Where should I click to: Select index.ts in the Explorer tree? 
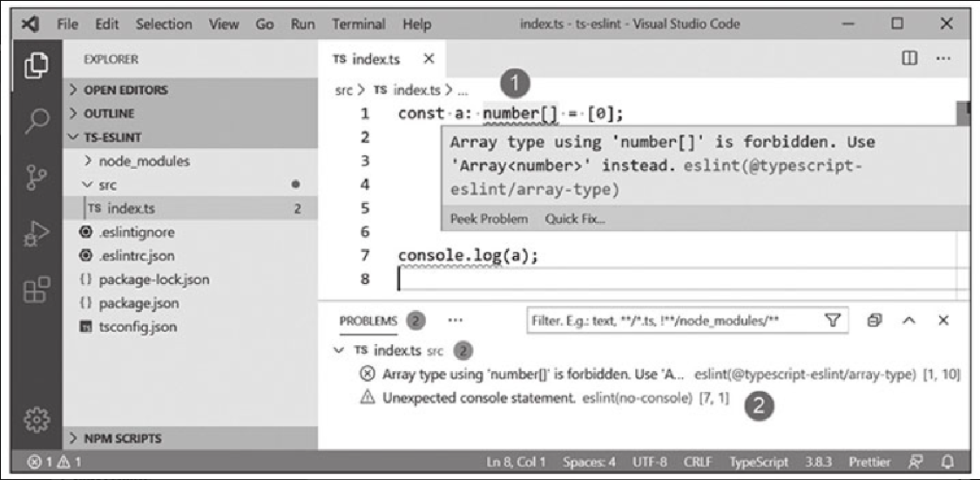click(190, 208)
